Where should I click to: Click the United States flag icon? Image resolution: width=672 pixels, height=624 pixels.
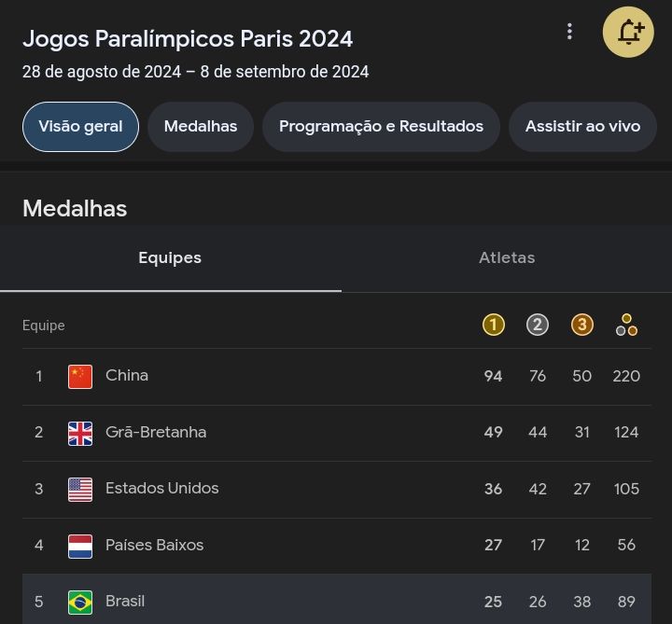pos(80,489)
